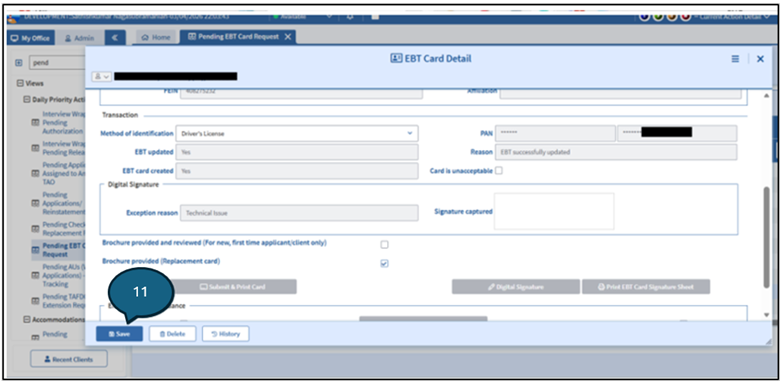Switch to the Admin tab
The width and height of the screenshot is (780, 381).
(79, 38)
